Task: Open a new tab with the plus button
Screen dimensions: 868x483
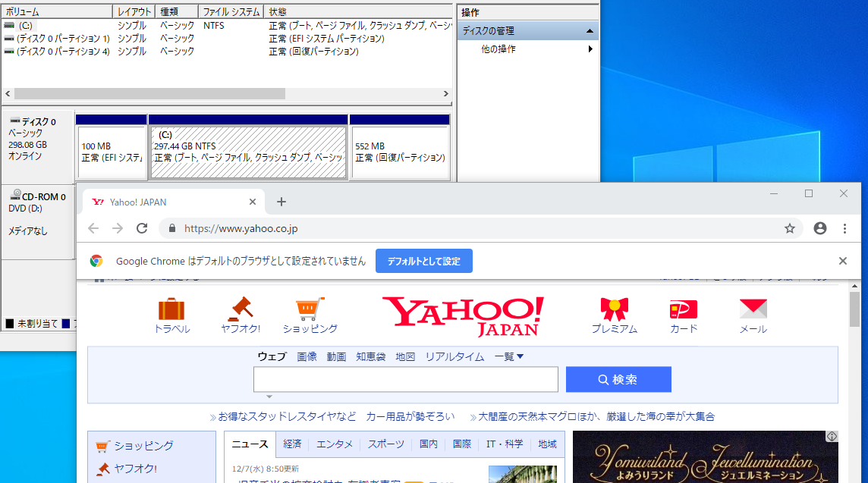Action: coord(281,202)
